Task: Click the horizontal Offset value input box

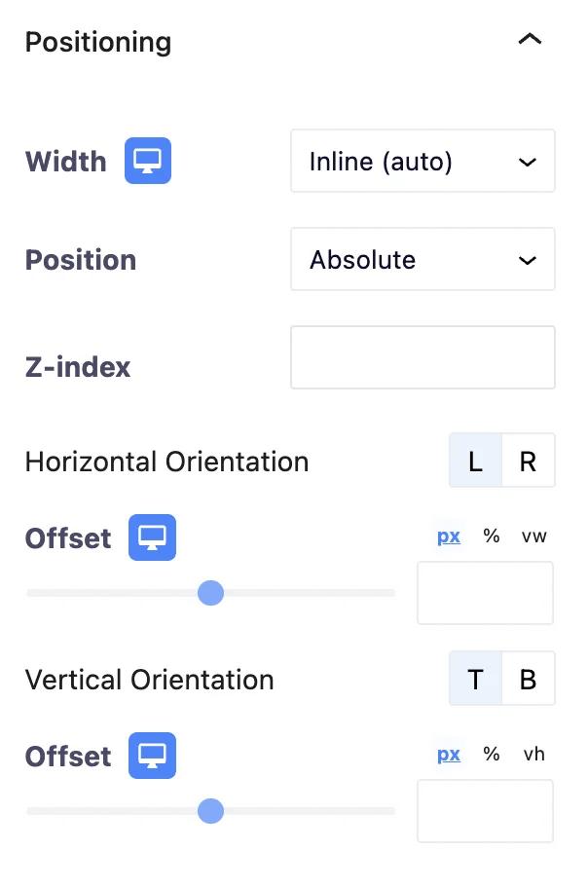Action: click(x=485, y=592)
